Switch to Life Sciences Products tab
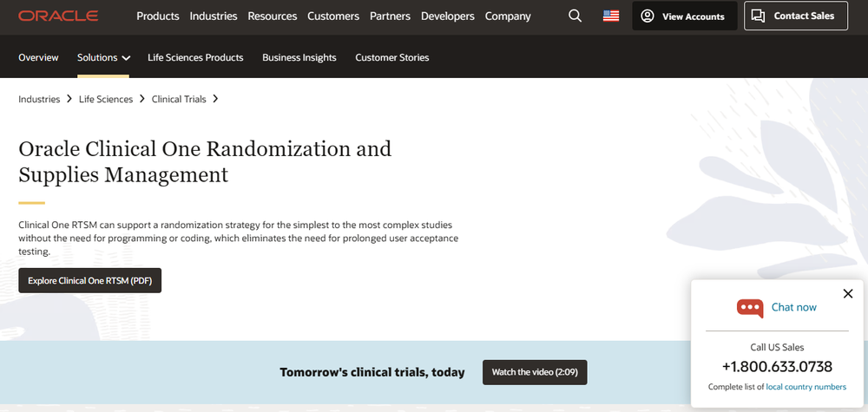 [195, 57]
